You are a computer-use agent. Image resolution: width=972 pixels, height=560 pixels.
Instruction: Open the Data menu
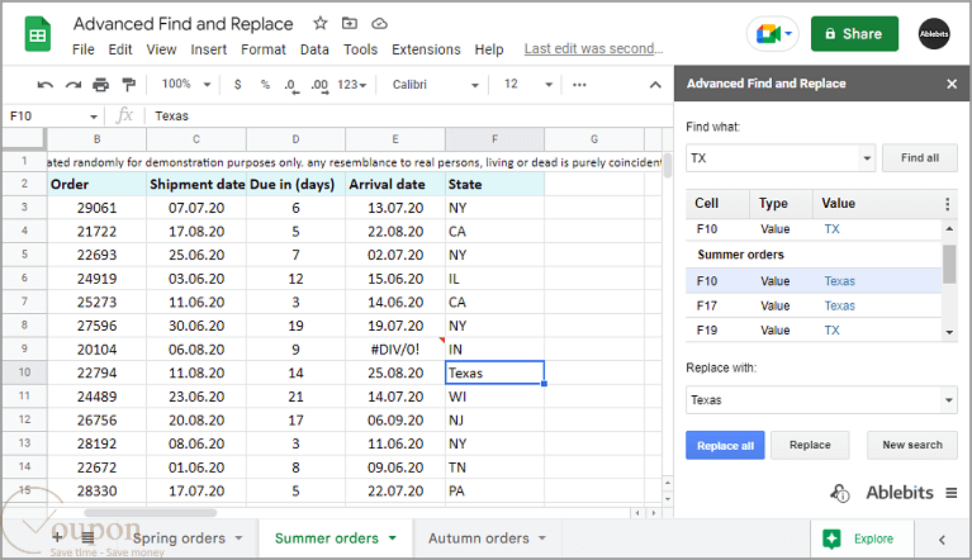(314, 49)
